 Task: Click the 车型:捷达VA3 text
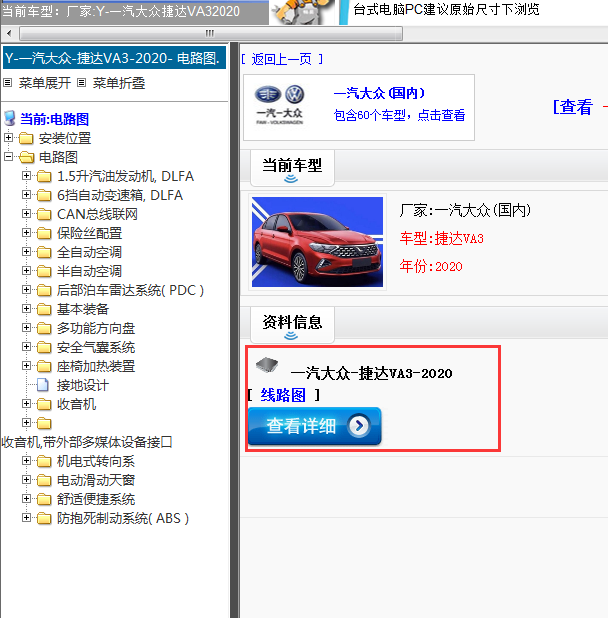tap(441, 238)
